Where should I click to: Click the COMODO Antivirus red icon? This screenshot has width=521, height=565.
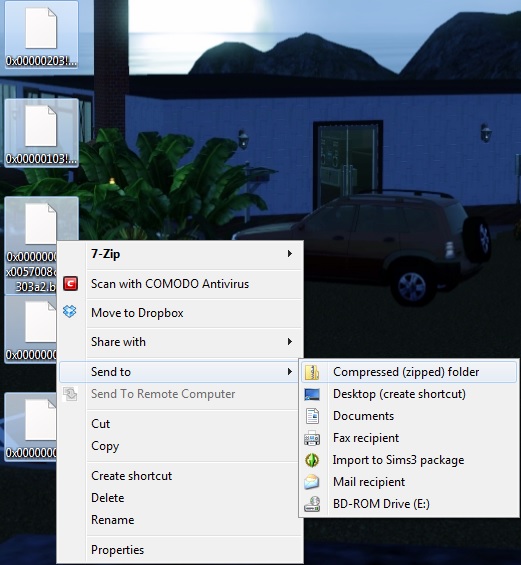(x=70, y=284)
